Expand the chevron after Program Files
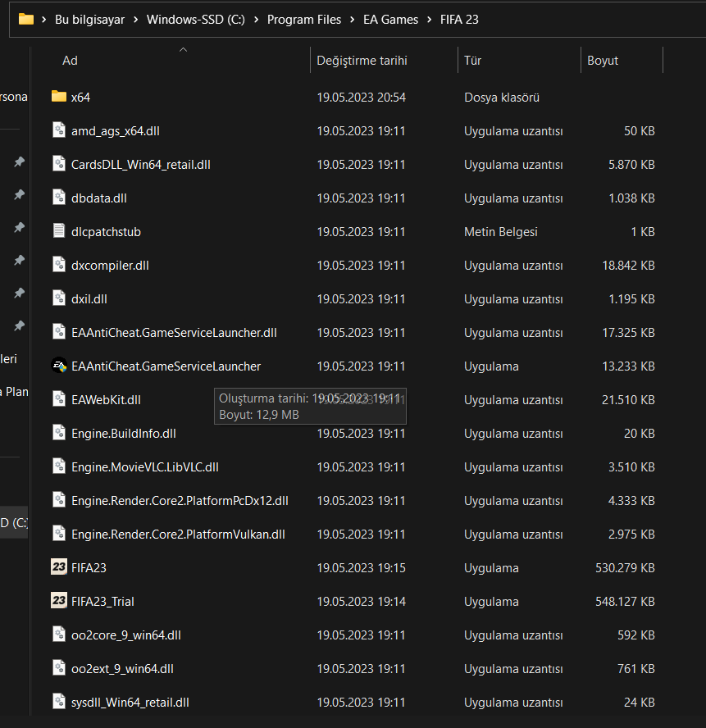This screenshot has height=728, width=706. [x=352, y=20]
